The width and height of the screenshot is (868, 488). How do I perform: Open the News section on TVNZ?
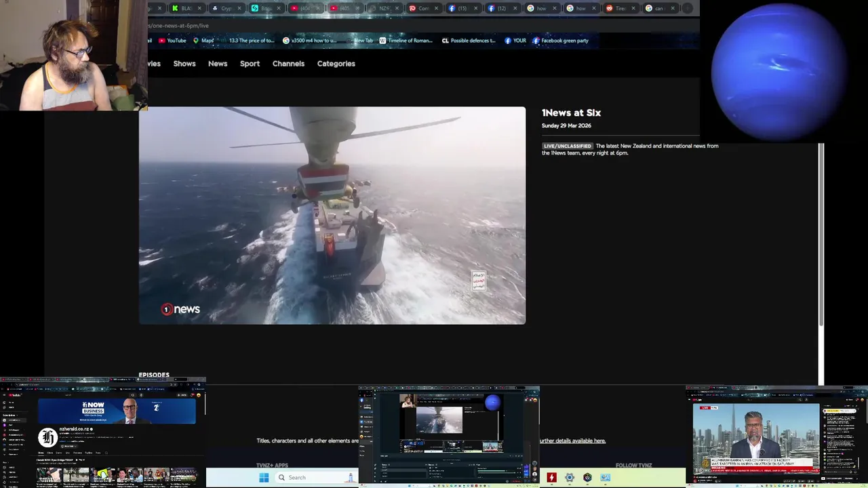tap(218, 64)
